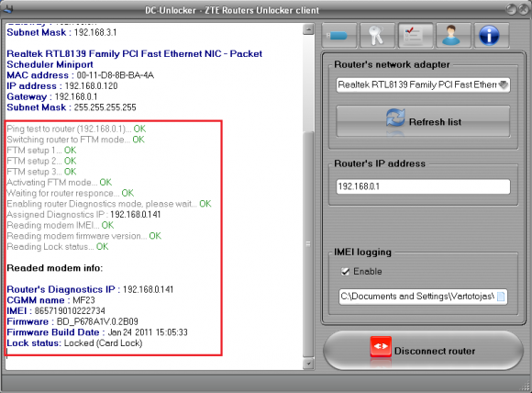Click the log scrollbar down arrow
This screenshot has height=393, width=532.
click(308, 364)
